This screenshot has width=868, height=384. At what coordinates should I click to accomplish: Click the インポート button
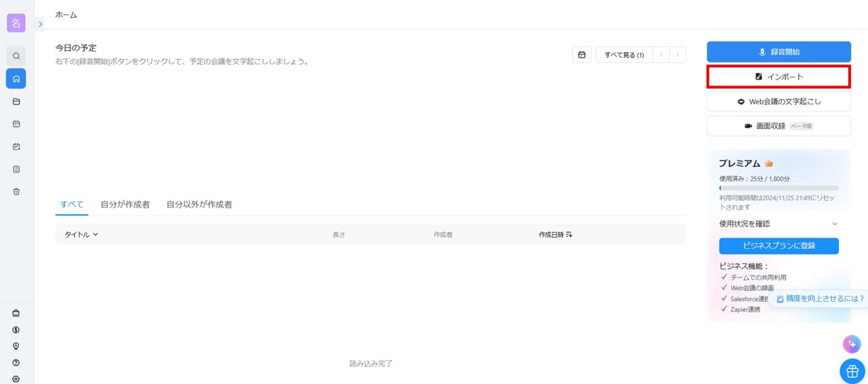coord(778,77)
